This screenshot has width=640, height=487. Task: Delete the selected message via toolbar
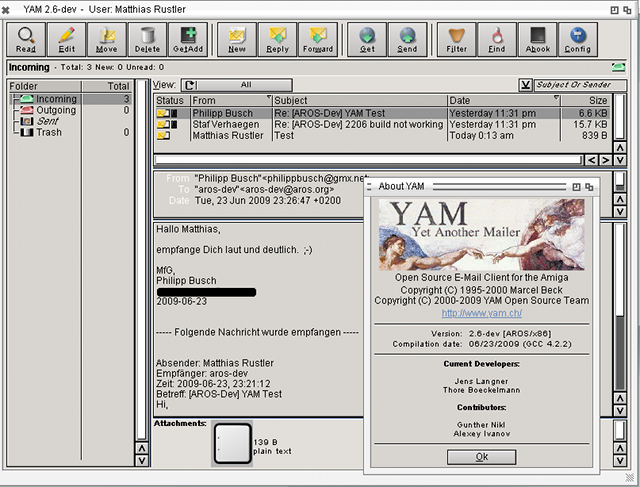click(x=147, y=40)
